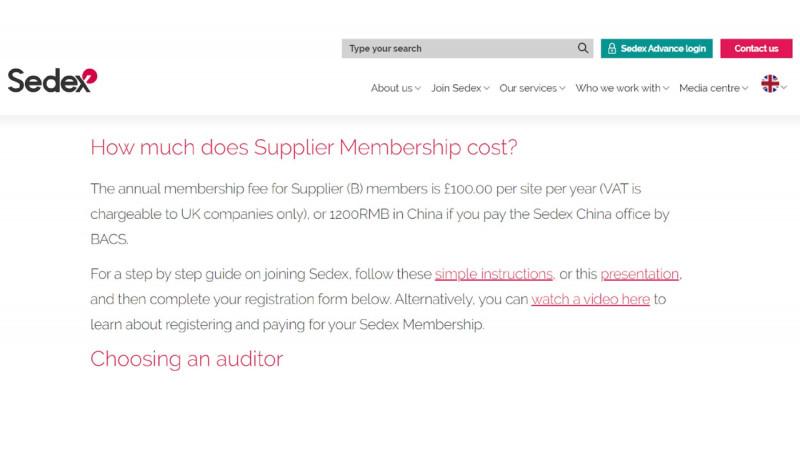Expand the Join Sedex chevron
The image size is (800, 462).
tap(487, 88)
